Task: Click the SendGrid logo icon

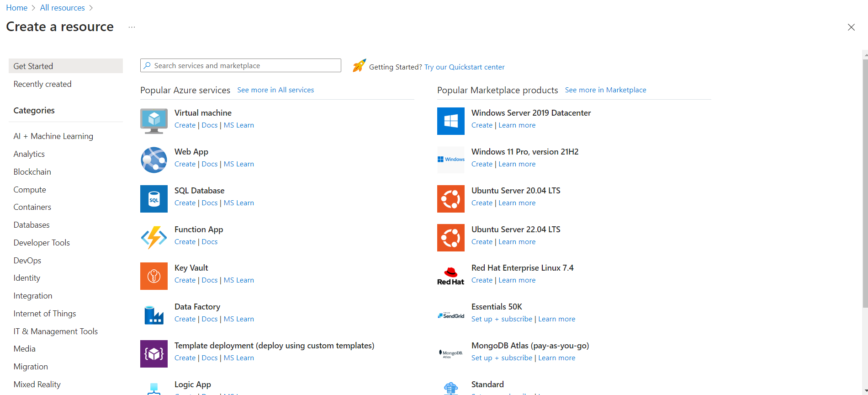Action: (451, 315)
